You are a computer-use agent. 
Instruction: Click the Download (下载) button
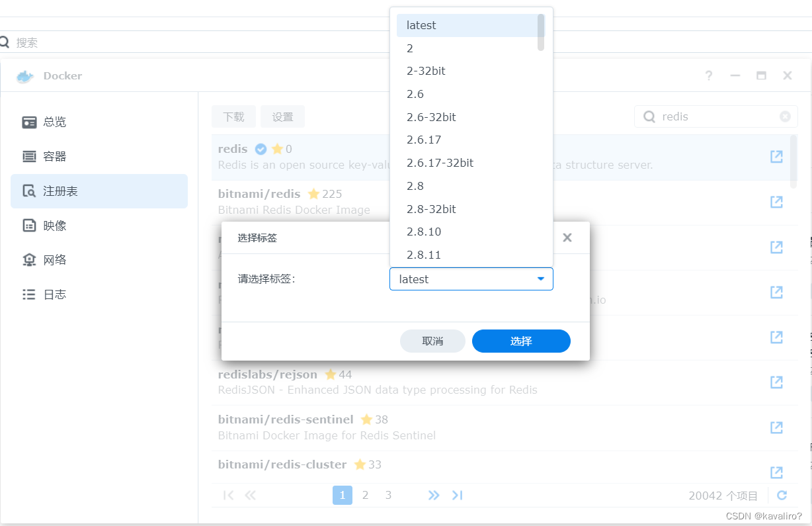click(234, 116)
